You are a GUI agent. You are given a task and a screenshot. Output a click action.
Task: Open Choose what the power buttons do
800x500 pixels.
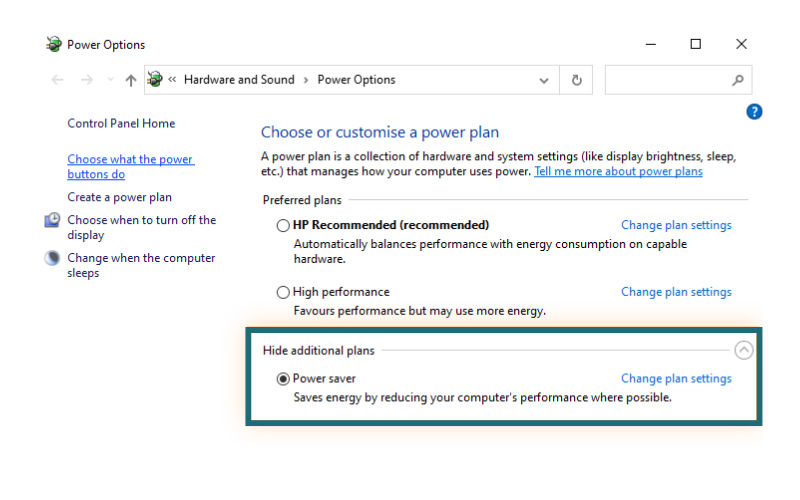(x=130, y=166)
